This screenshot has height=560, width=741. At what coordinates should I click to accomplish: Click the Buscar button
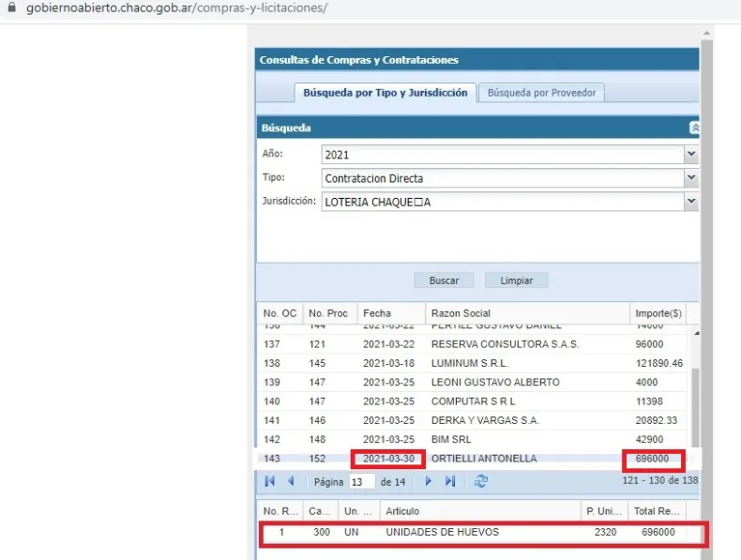pos(444,280)
